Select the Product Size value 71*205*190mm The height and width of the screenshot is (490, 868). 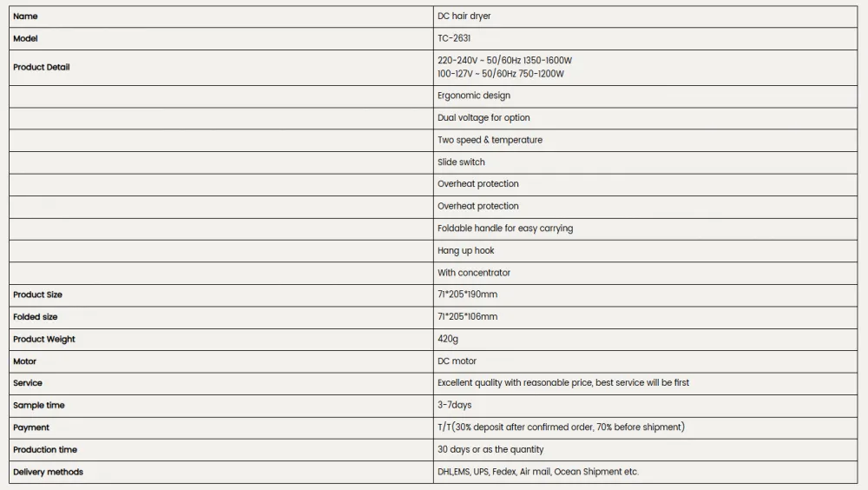(x=467, y=295)
